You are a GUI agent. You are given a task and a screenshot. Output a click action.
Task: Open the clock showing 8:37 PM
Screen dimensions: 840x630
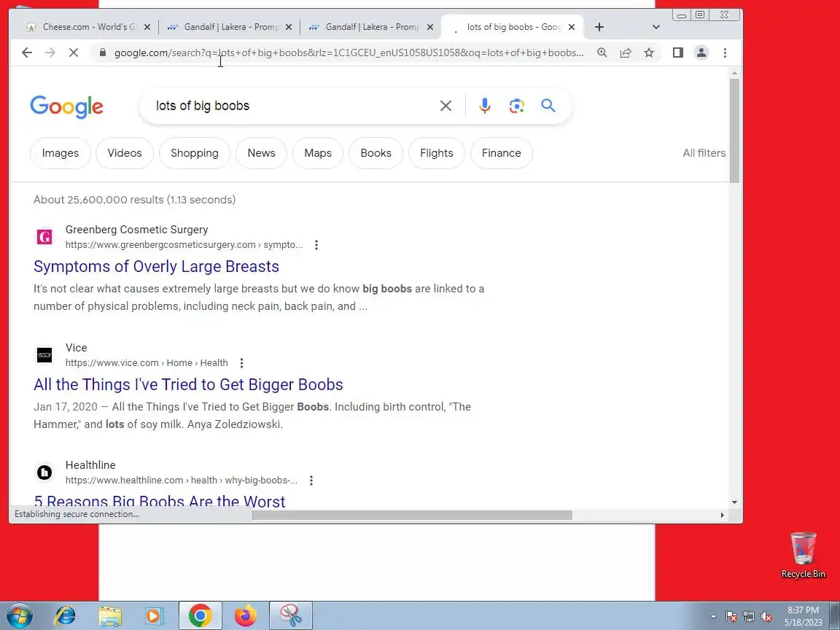click(803, 616)
